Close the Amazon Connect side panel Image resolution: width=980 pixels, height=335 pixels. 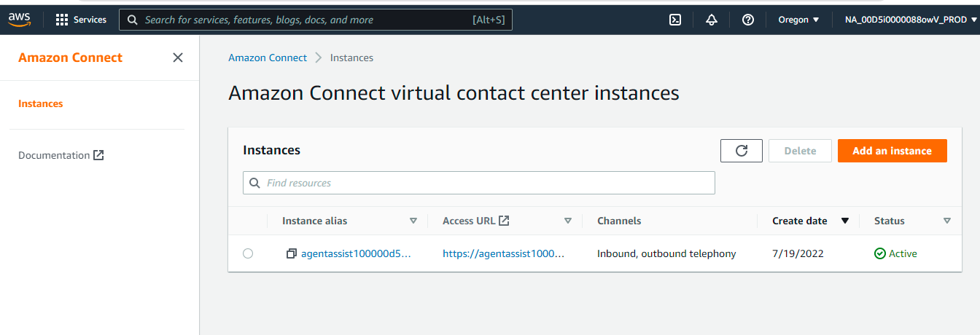click(177, 58)
